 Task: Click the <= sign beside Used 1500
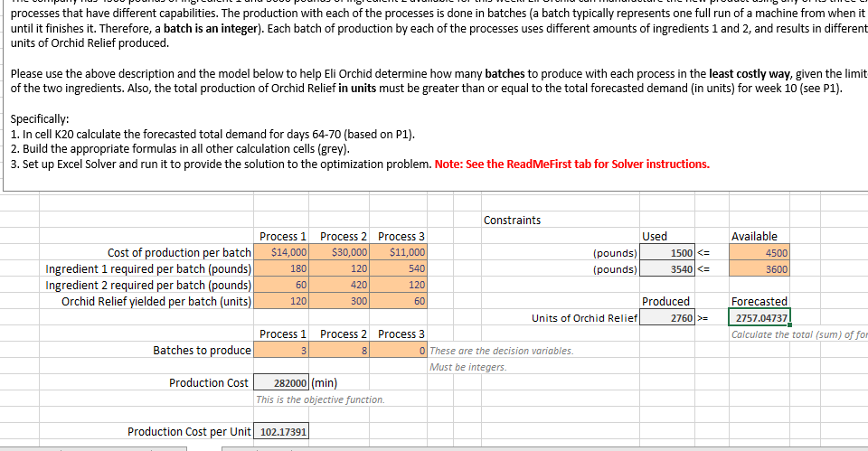pyautogui.click(x=703, y=253)
